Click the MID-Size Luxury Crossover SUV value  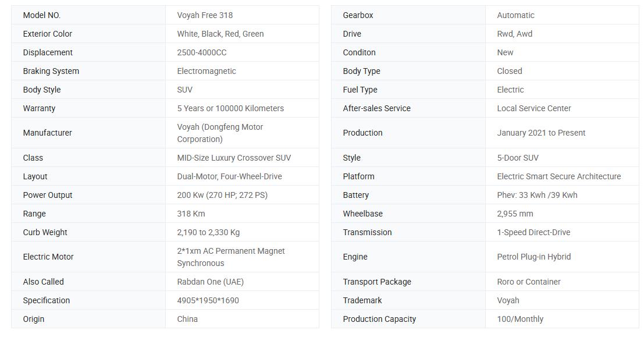234,158
